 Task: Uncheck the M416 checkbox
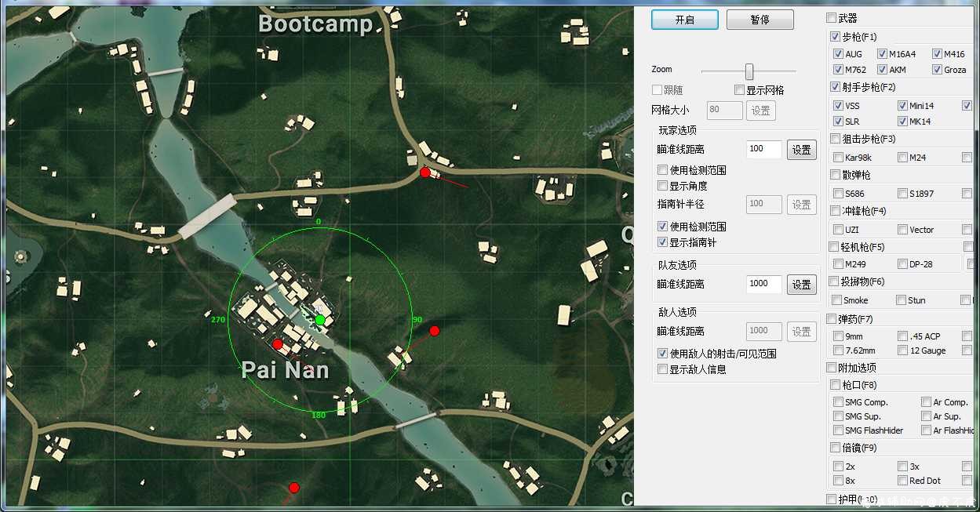(937, 54)
